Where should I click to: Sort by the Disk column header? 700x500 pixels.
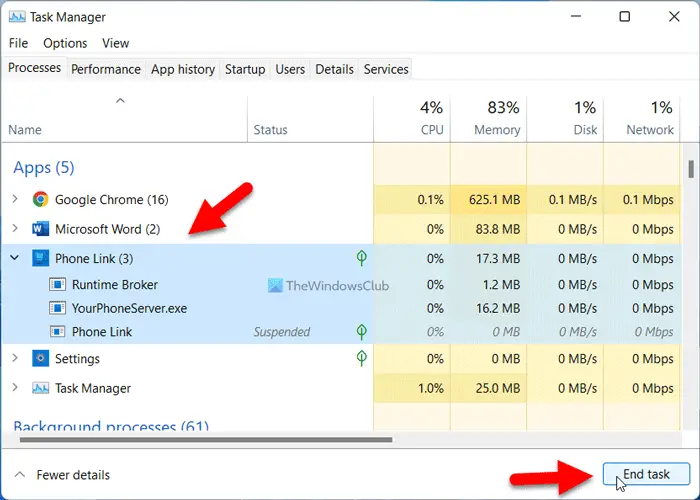click(566, 119)
